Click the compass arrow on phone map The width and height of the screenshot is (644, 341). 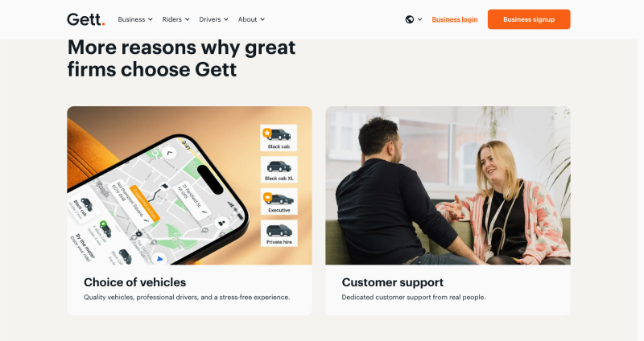(x=169, y=153)
